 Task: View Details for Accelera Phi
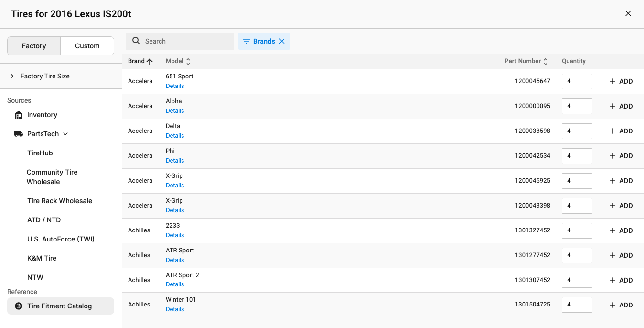175,161
